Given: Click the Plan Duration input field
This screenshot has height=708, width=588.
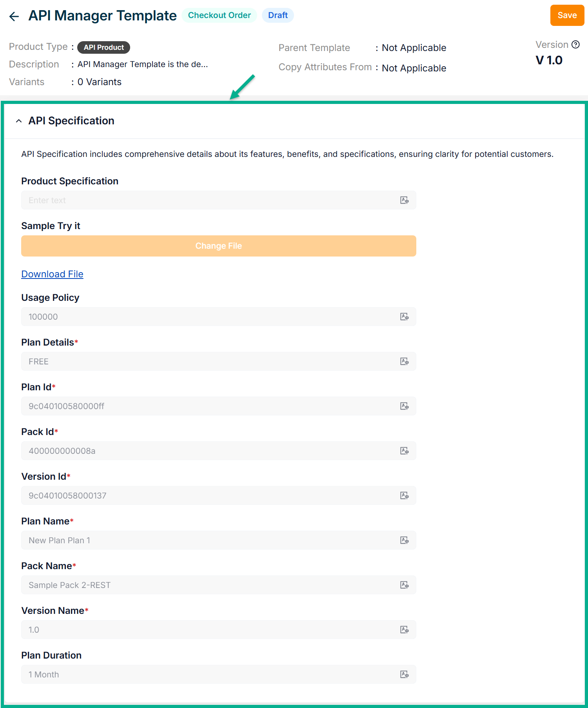Looking at the screenshot, I should click(x=208, y=675).
